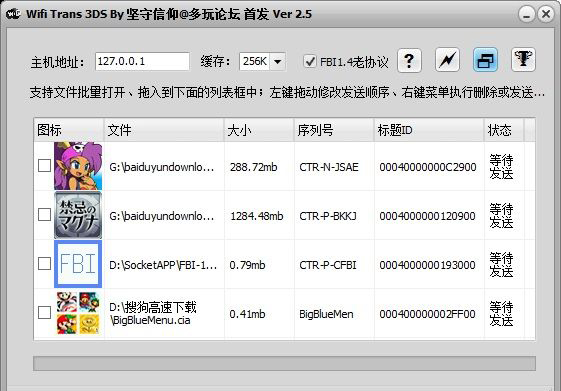Select the Shantae pirate game icon
The height and width of the screenshot is (391, 561).
78,166
